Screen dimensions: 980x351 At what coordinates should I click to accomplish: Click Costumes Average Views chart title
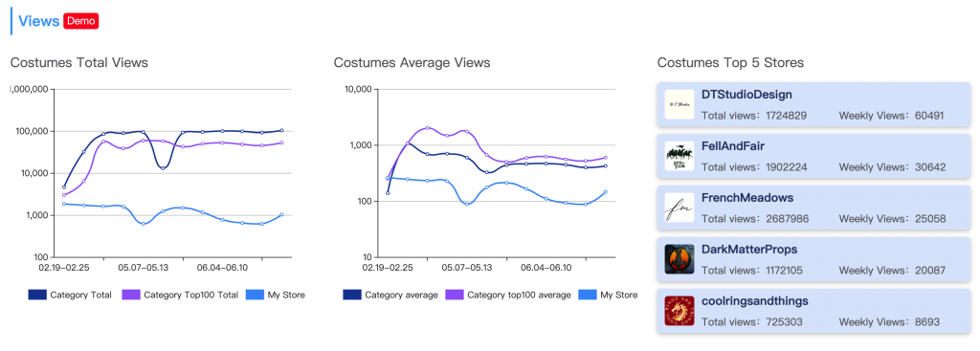point(412,62)
